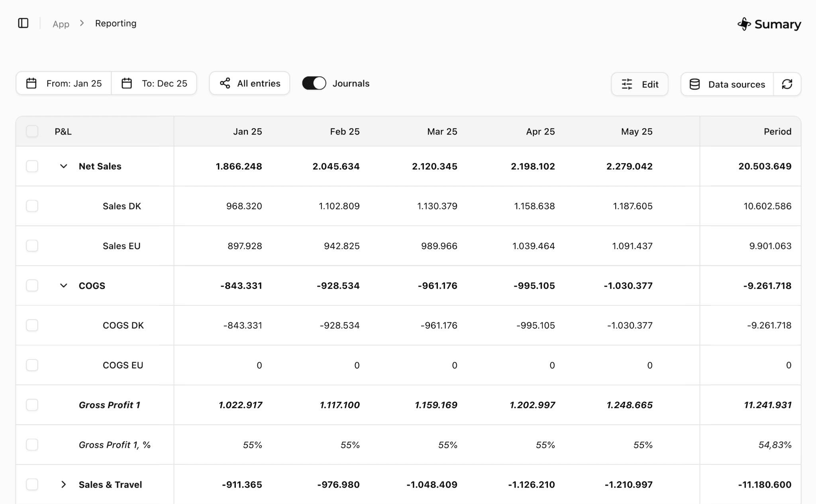Click the database icon on Data sources
816x504 pixels.
pyautogui.click(x=694, y=84)
